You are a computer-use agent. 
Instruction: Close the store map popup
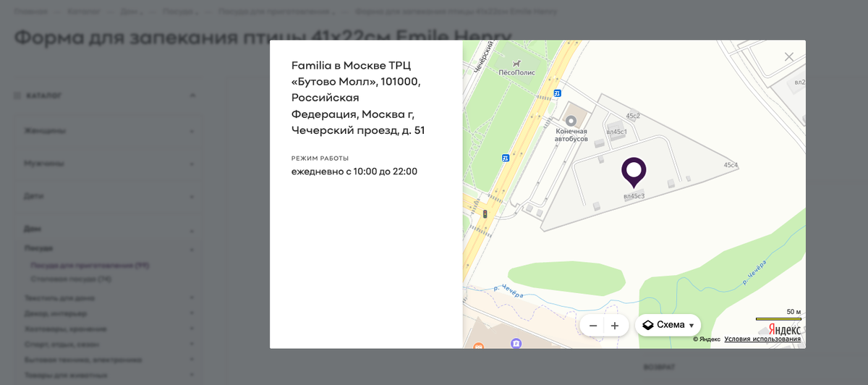click(x=789, y=56)
